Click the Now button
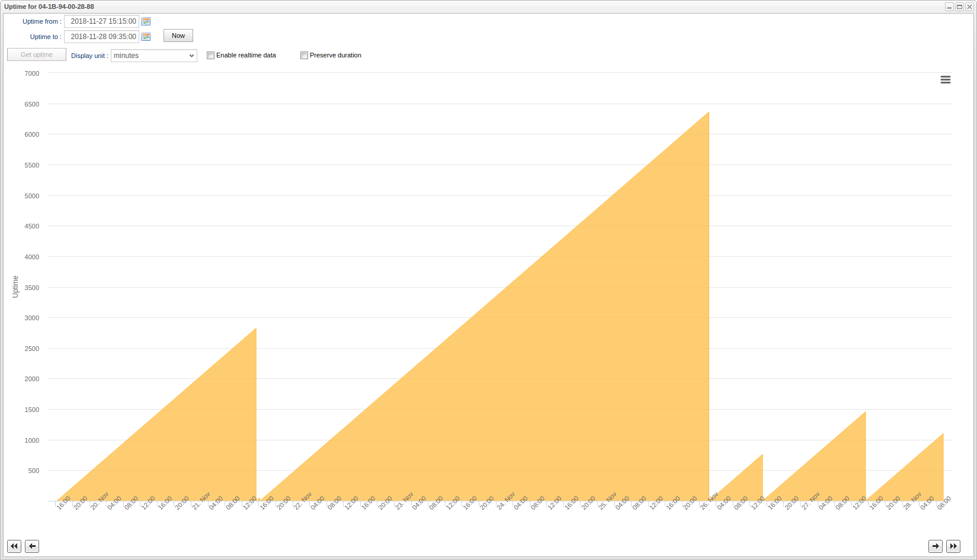 [178, 36]
